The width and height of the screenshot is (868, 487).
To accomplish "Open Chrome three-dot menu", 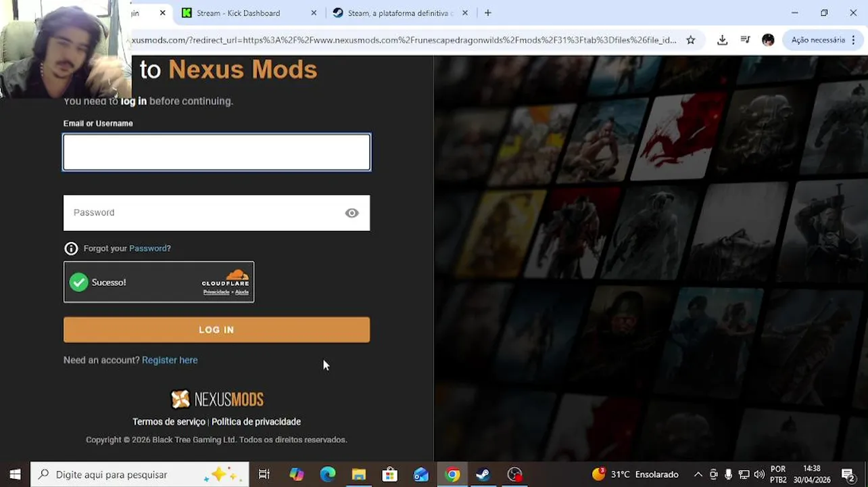I will (x=854, y=40).
